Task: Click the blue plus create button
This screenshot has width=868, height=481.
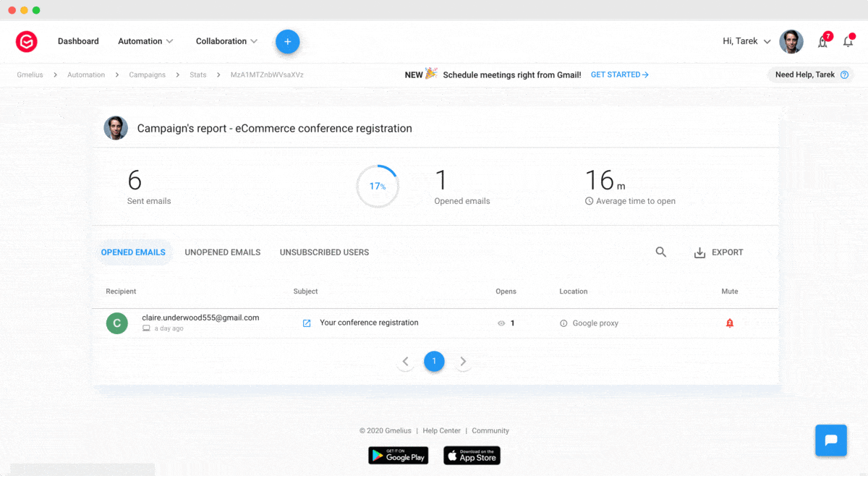Action: [287, 41]
